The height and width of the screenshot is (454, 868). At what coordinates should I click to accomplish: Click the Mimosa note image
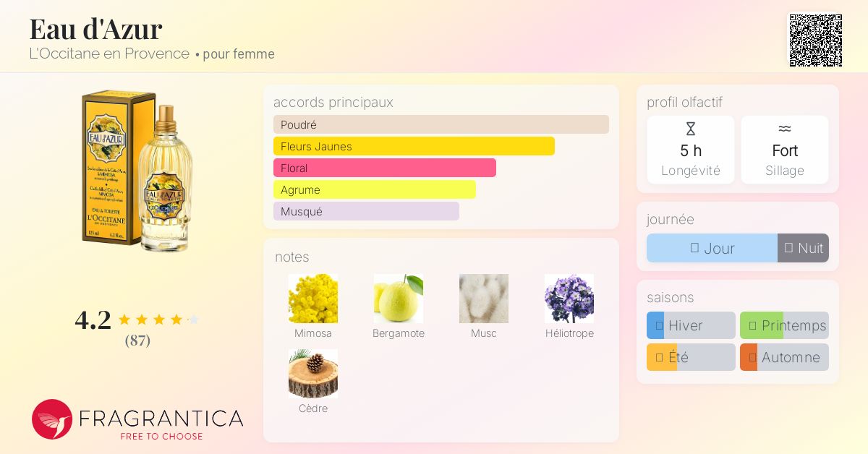click(x=313, y=299)
